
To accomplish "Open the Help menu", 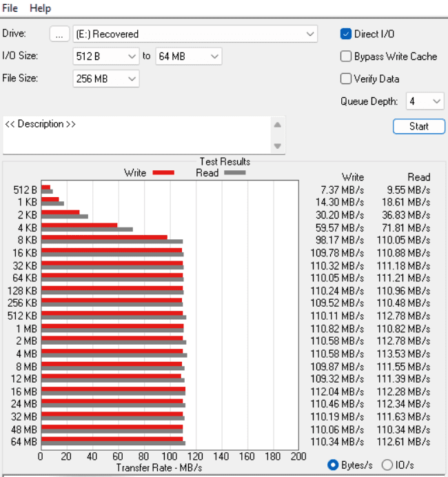I will (x=40, y=8).
